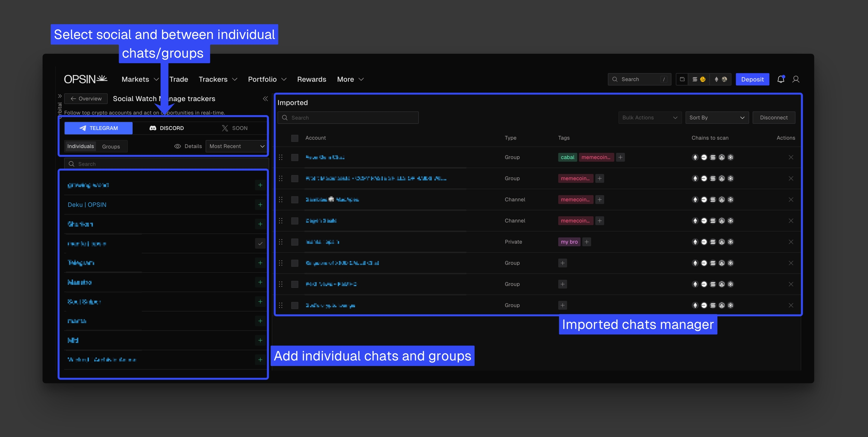Click the Imported chats search field
Screen dimensions: 868x437
tap(348, 118)
